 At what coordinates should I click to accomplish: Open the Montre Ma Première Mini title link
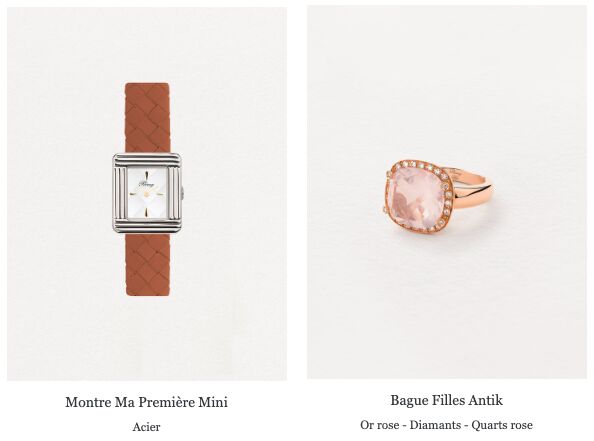pos(146,402)
